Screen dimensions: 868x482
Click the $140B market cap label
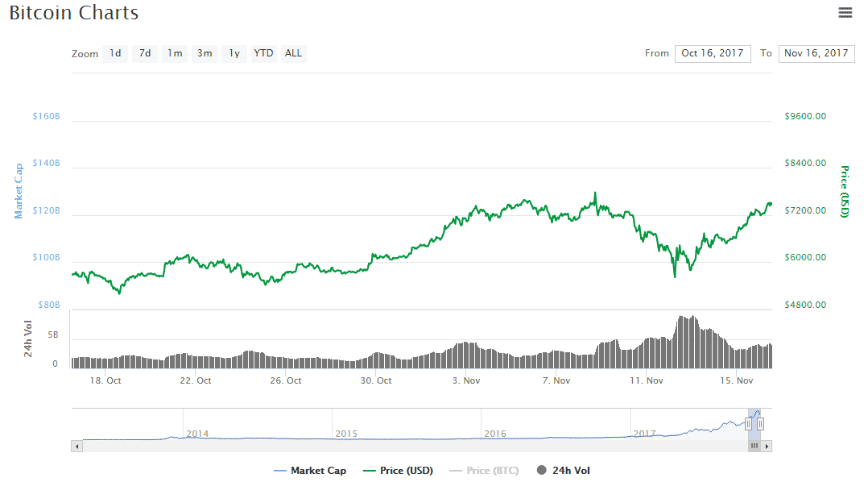pos(46,163)
